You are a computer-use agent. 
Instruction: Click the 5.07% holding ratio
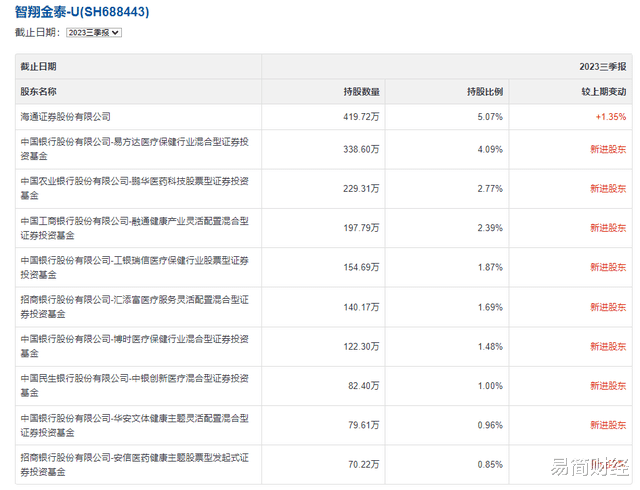[490, 117]
